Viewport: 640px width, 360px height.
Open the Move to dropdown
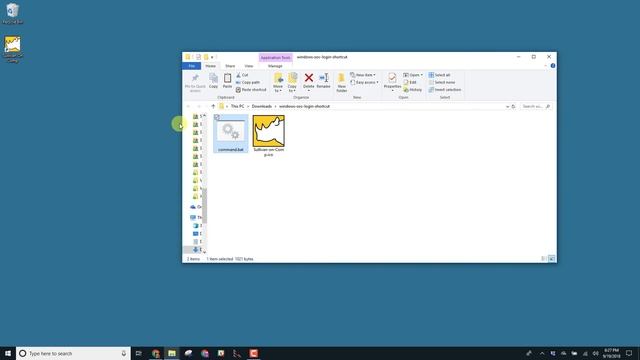pyautogui.click(x=278, y=82)
